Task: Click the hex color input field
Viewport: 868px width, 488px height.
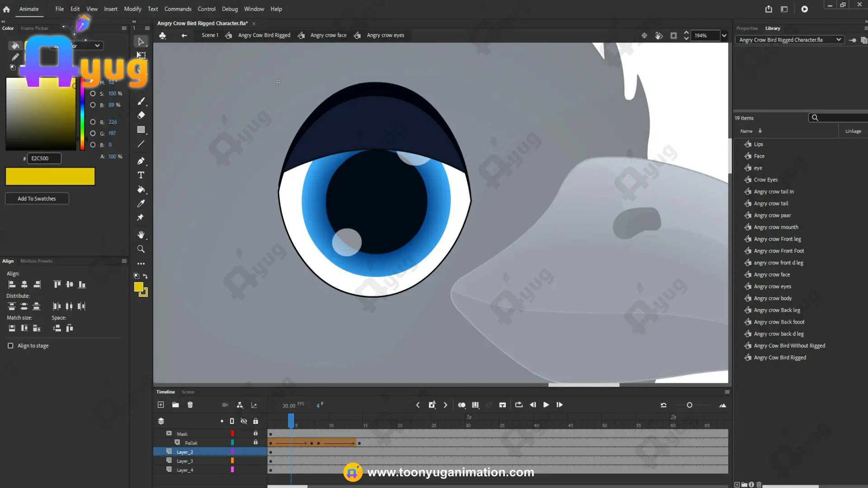Action: (44, 159)
